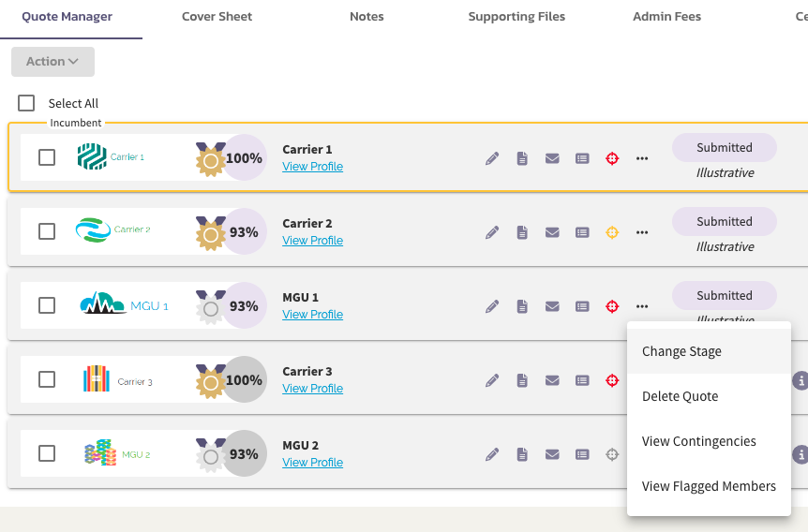Click gray target icon for MGU 2

(x=612, y=454)
